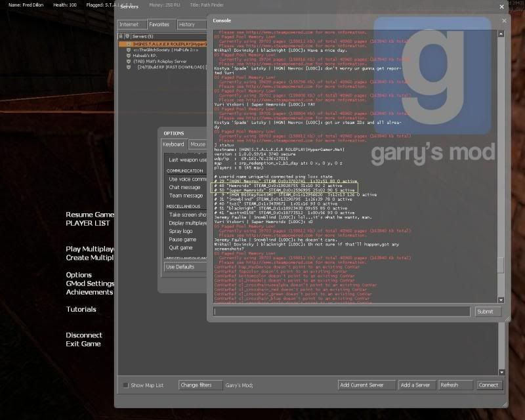The height and width of the screenshot is (420, 525).
Task: Select the Display multiplayer binding row
Action: (186, 223)
